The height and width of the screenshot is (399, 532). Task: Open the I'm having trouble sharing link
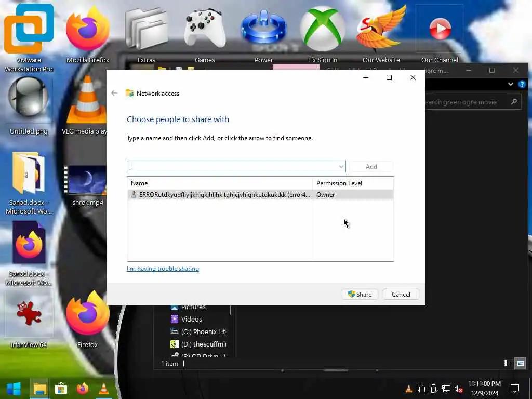coord(163,269)
